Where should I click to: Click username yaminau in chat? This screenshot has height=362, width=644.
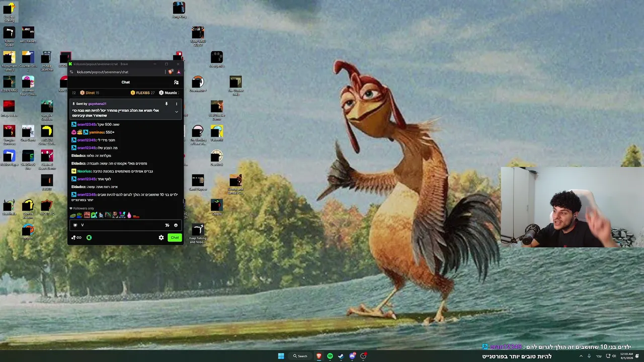[97, 132]
